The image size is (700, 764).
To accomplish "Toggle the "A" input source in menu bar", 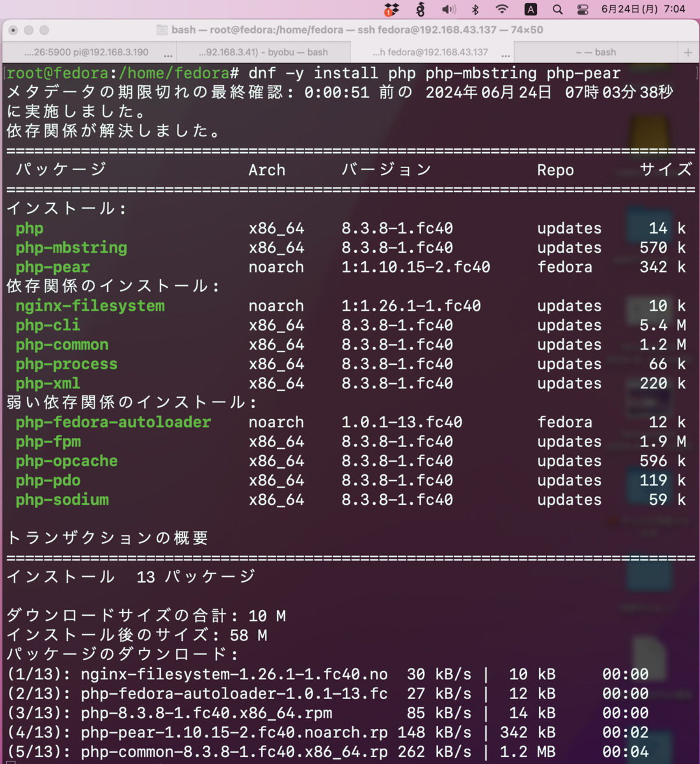I will 531,9.
